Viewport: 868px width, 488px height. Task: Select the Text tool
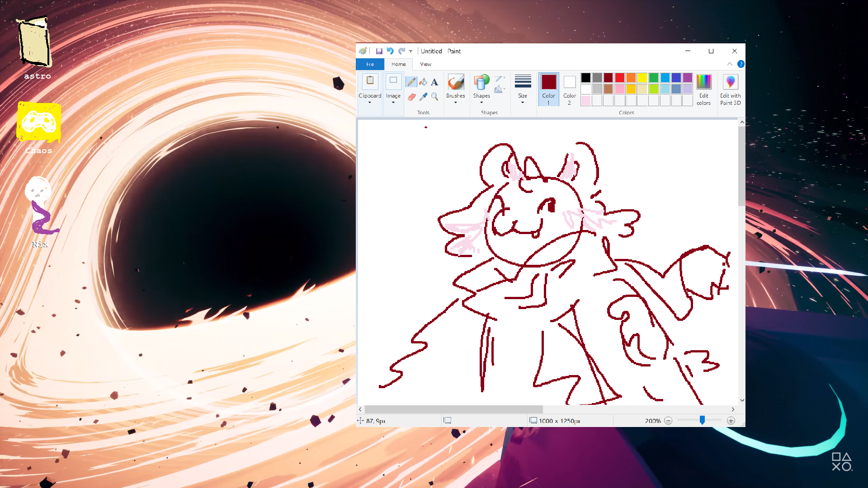coord(434,82)
